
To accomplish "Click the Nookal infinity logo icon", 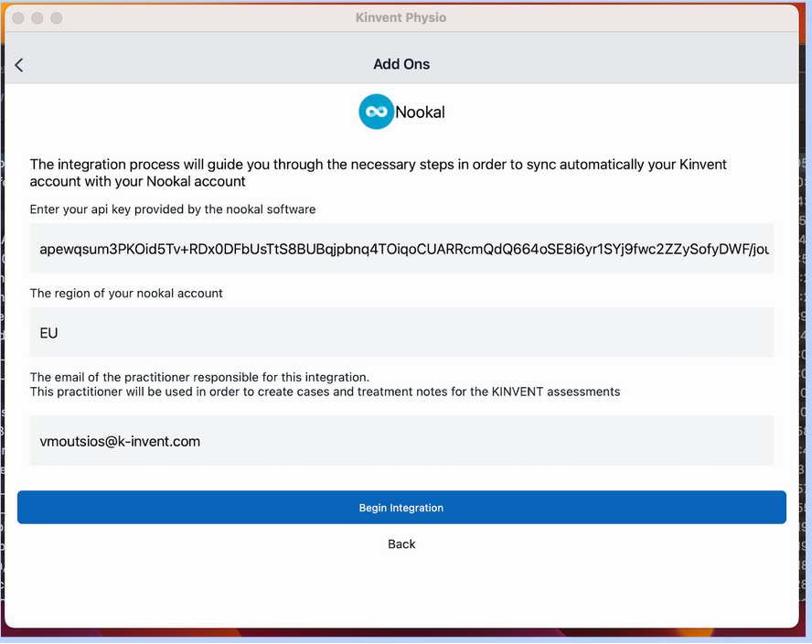I will (x=376, y=112).
